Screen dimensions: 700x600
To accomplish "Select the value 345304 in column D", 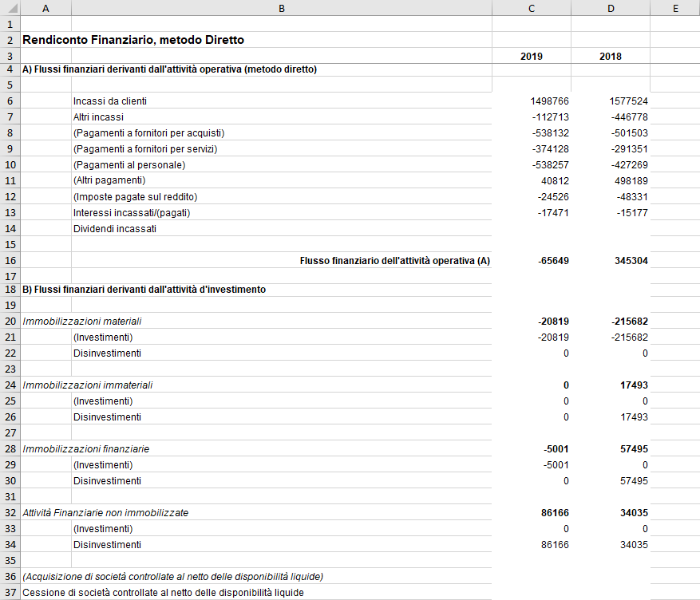I will tap(630, 261).
